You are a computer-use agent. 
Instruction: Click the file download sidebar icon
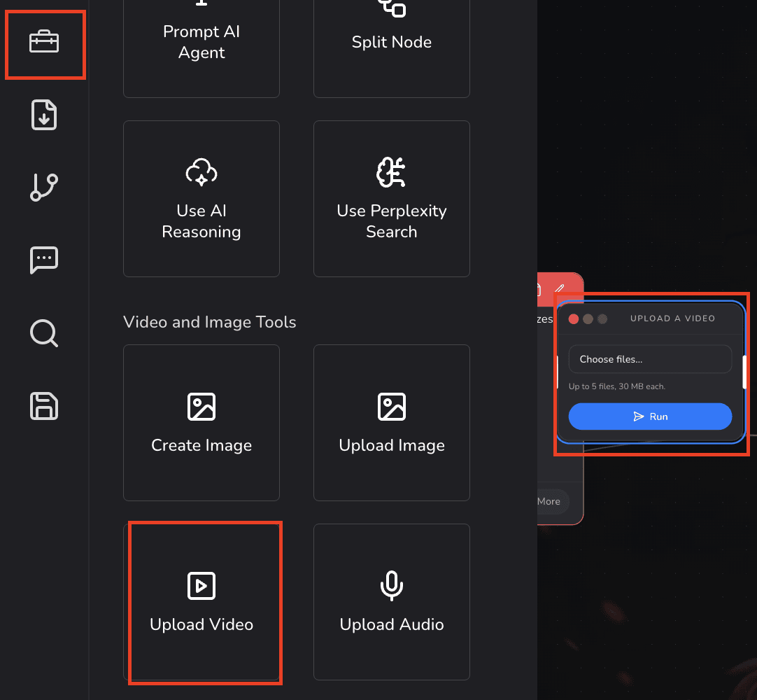[44, 115]
